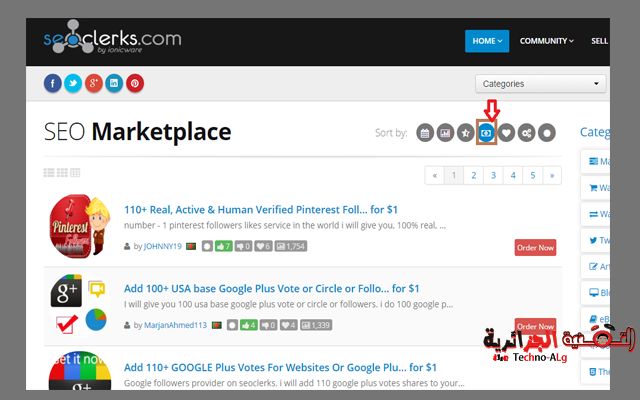
Task: Click views badge showing 1,754
Action: point(291,247)
